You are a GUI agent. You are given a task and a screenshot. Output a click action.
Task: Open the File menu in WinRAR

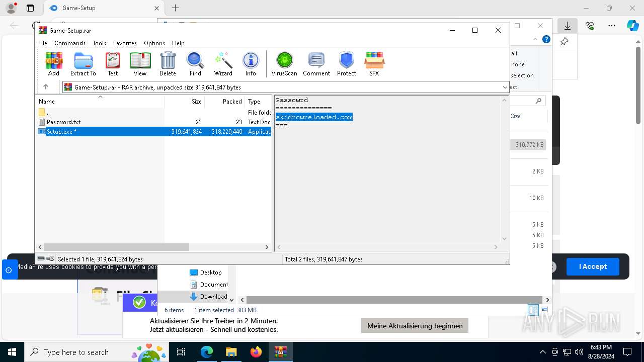(43, 43)
